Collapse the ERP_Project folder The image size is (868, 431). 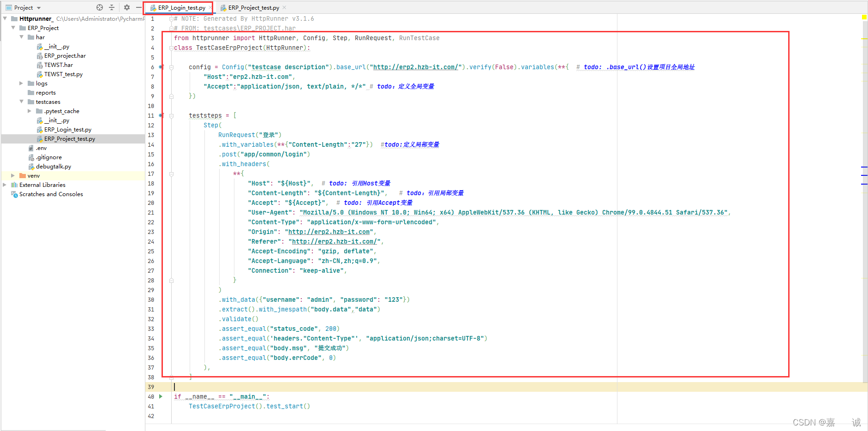[x=13, y=28]
